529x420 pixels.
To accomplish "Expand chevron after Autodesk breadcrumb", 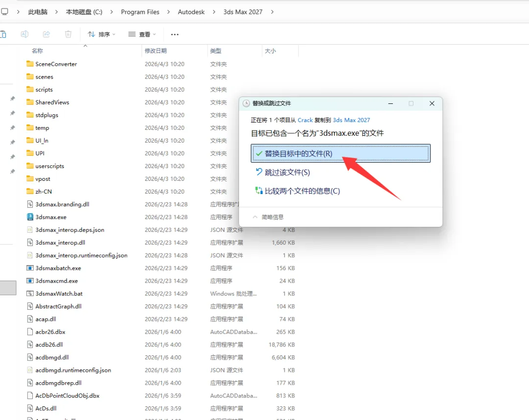I will click(x=214, y=12).
